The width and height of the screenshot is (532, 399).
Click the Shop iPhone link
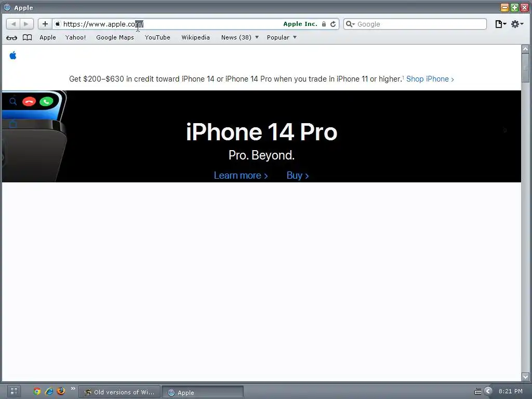click(x=430, y=79)
